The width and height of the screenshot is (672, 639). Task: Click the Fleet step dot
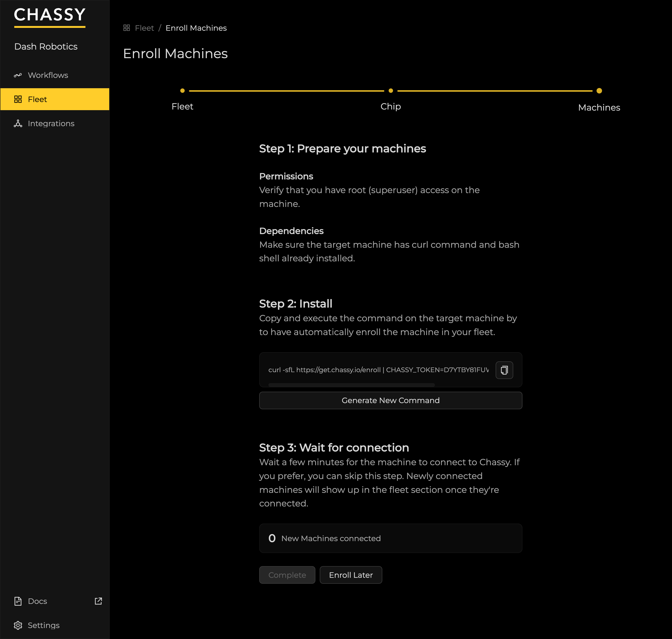pos(182,91)
